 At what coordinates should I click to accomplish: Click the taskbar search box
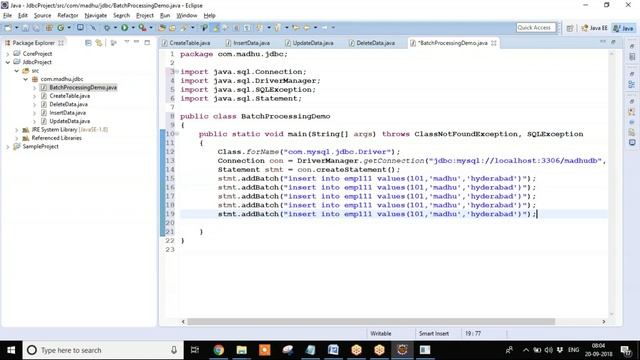pyautogui.click(x=103, y=350)
